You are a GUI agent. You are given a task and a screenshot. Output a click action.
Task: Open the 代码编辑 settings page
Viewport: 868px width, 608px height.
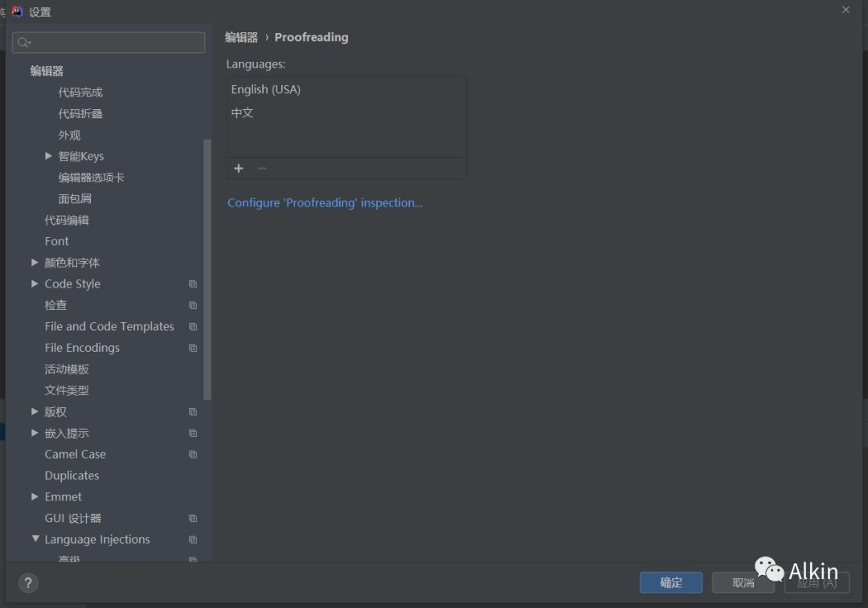[67, 220]
